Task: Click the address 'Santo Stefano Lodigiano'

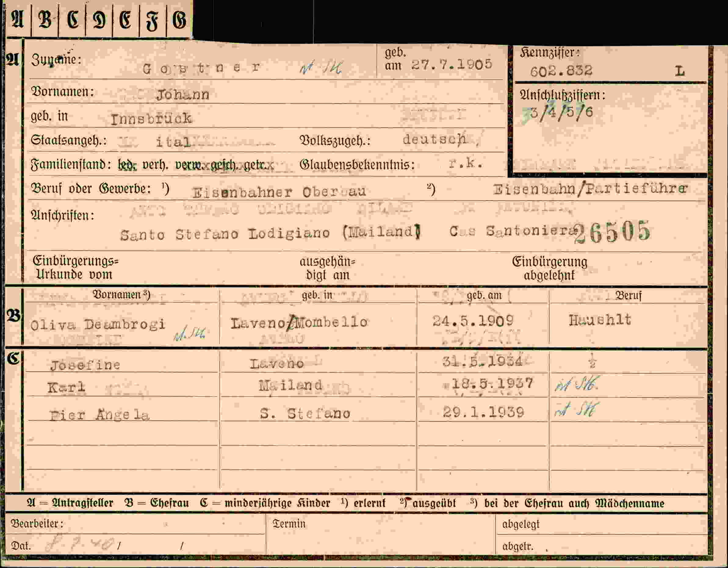Action: pyautogui.click(x=225, y=234)
